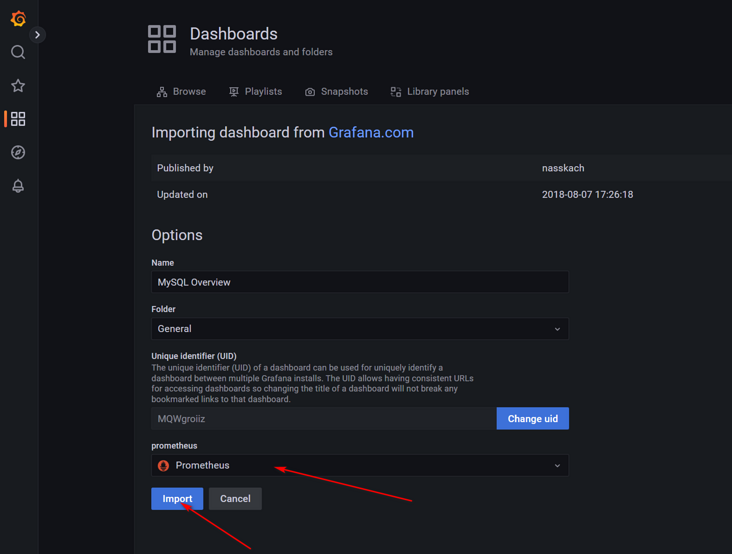The image size is (732, 554).
Task: Switch to the Snapshots tab
Action: click(x=336, y=91)
